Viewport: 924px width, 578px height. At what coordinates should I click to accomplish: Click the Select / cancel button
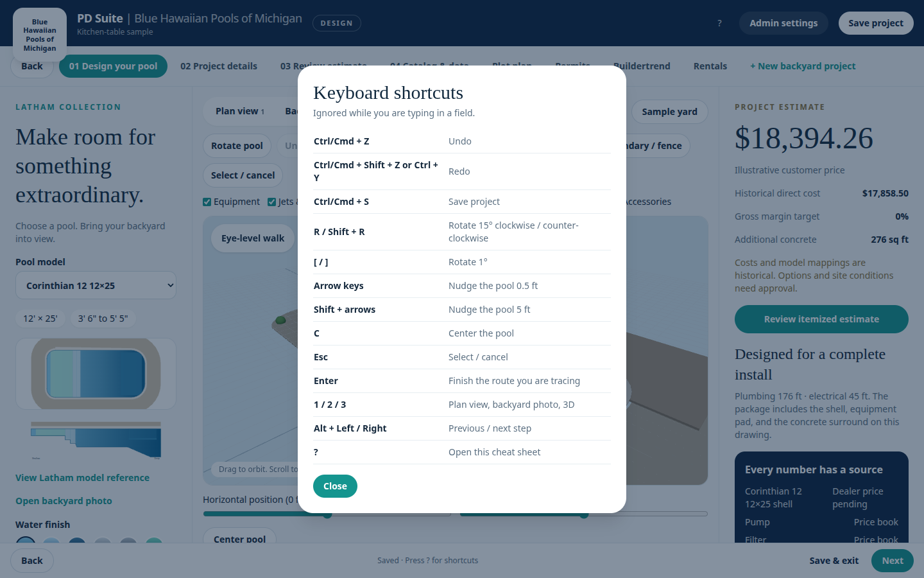(243, 175)
